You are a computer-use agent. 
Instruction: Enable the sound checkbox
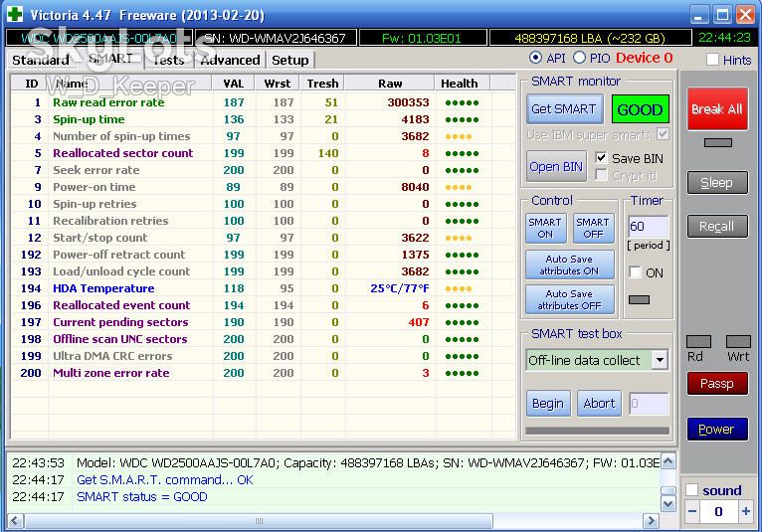point(691,489)
